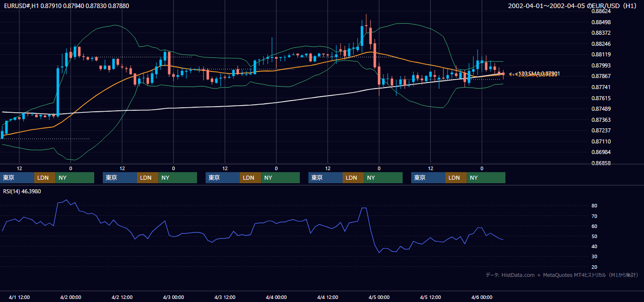This screenshot has height=302, width=644.
Task: Click the 0.87110 price axis label
Action: (x=601, y=141)
